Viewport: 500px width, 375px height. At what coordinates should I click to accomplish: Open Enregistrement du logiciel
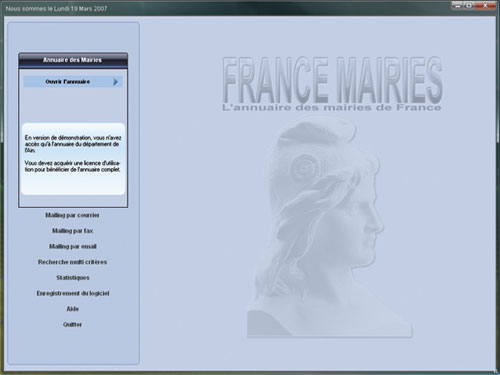click(73, 293)
